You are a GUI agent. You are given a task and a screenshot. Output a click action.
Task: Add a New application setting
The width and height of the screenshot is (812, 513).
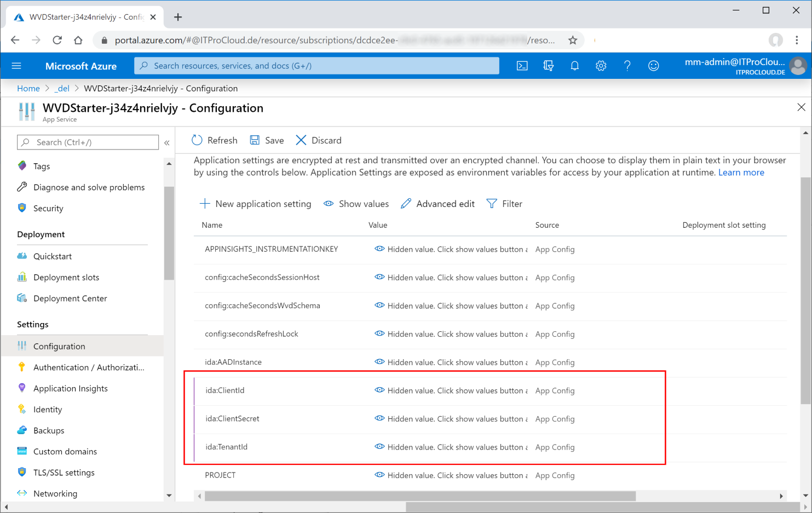(255, 204)
